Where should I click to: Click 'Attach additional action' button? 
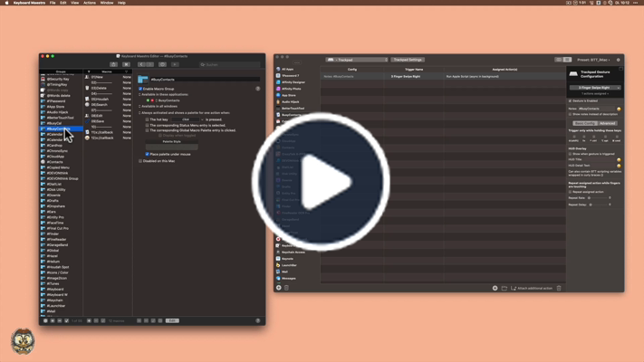[x=532, y=288]
